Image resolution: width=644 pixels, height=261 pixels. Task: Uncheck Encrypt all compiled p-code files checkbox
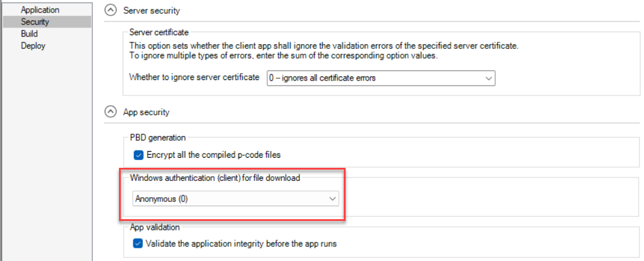[x=139, y=155]
